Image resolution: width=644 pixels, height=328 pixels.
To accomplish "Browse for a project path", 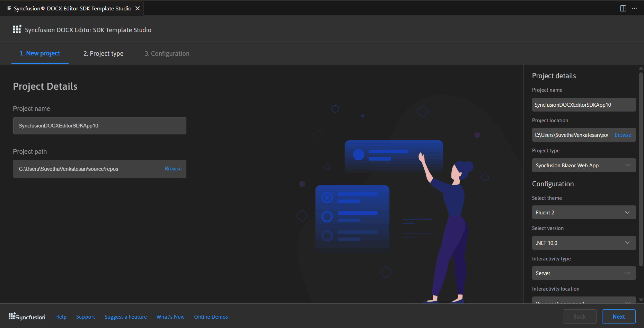I will click(x=173, y=169).
